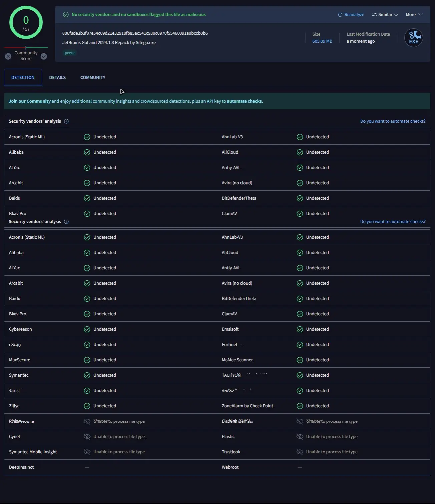This screenshot has height=504, width=435.
Task: Click Zillya's 'Undetected' status text
Action: pos(105,406)
